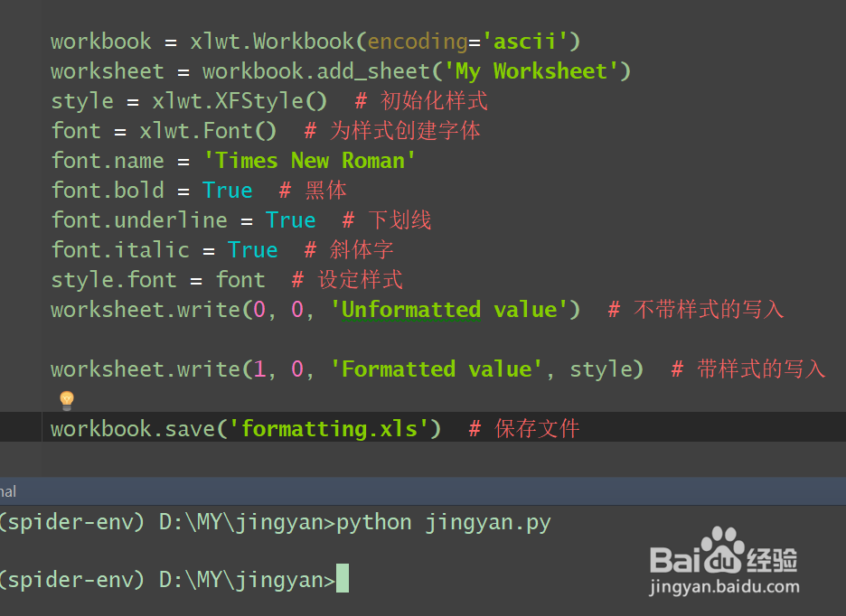
Task: Click the font.name attribute
Action: coord(108,161)
